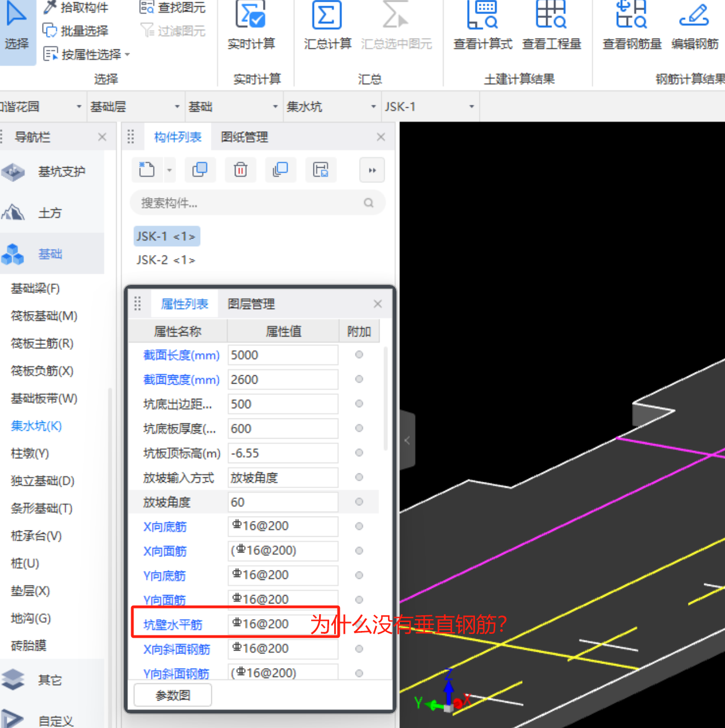Select 筏板基础(M) in the foundation list
The image size is (725, 728).
tap(44, 316)
